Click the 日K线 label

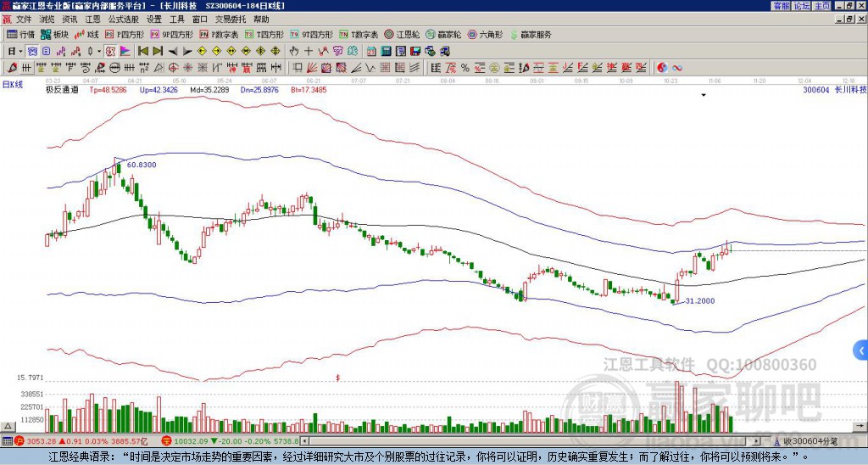point(12,85)
